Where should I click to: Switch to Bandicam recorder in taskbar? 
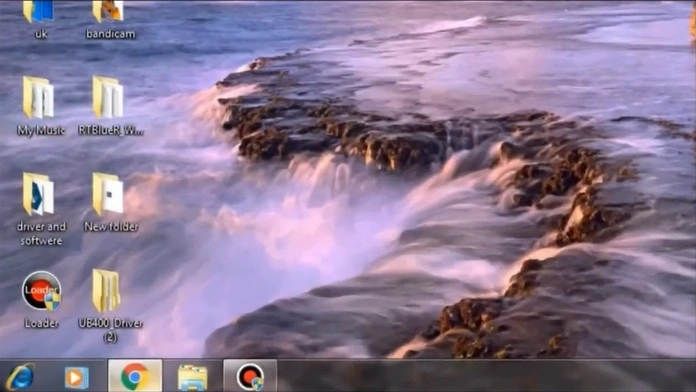[250, 376]
